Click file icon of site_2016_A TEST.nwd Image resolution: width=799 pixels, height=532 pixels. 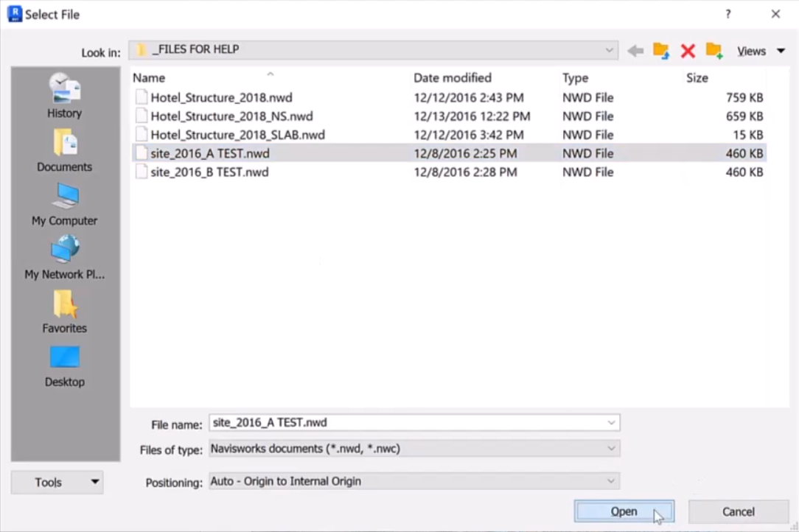click(x=141, y=153)
